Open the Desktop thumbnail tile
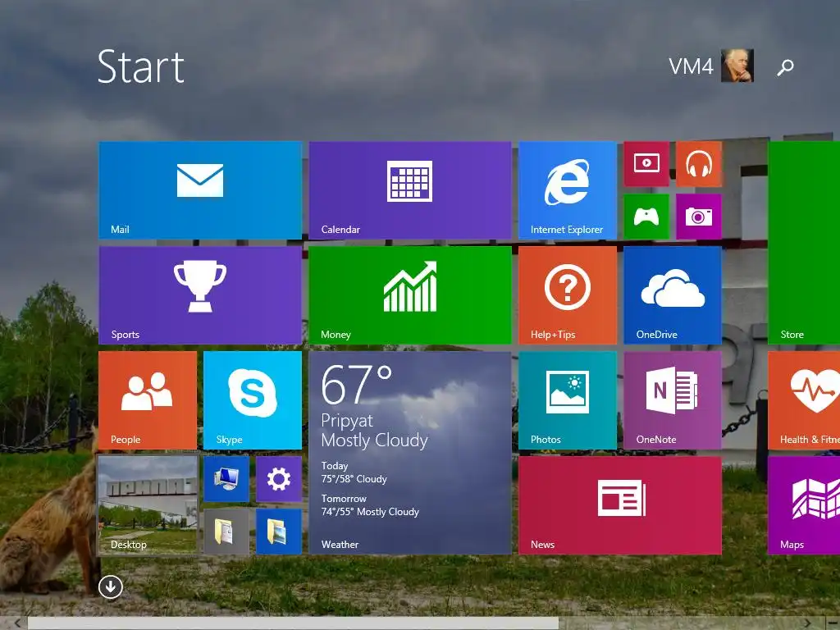Image resolution: width=840 pixels, height=630 pixels. pyautogui.click(x=148, y=504)
